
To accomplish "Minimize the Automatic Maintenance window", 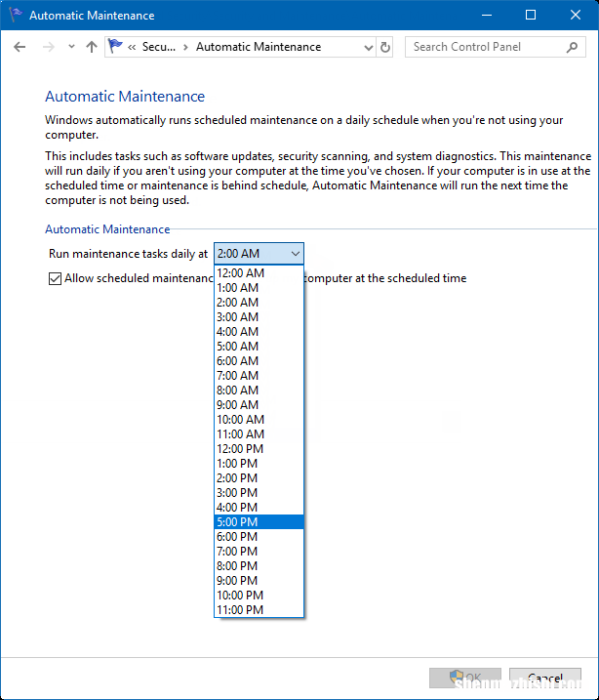I will [487, 16].
